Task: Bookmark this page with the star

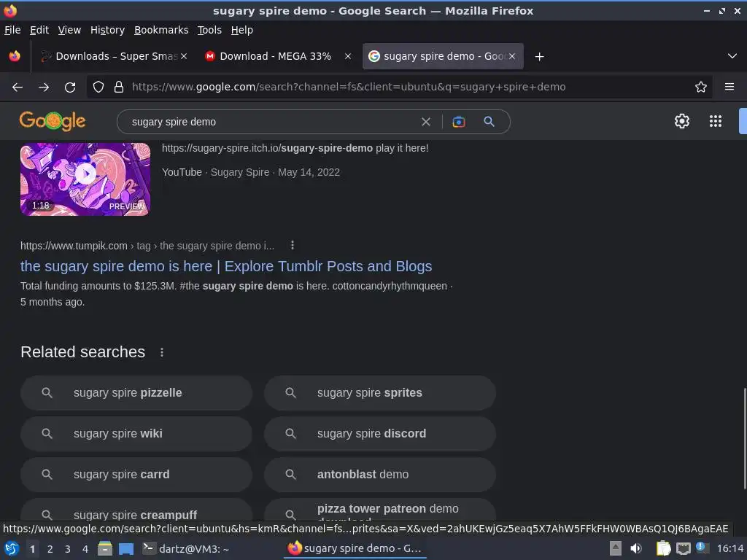Action: pos(701,87)
